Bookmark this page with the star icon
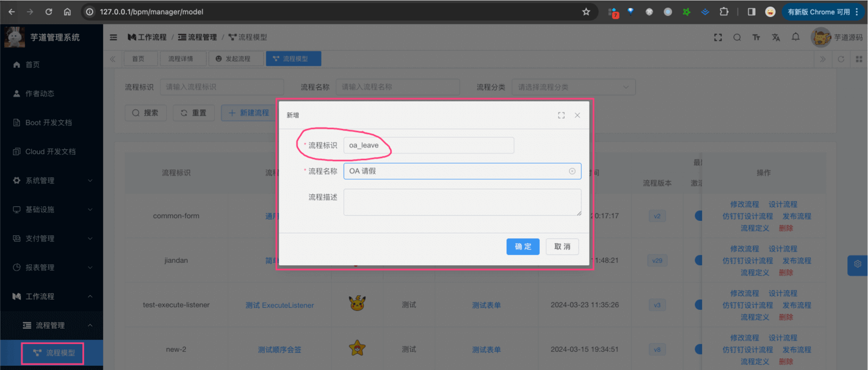The height and width of the screenshot is (370, 868). coord(586,11)
